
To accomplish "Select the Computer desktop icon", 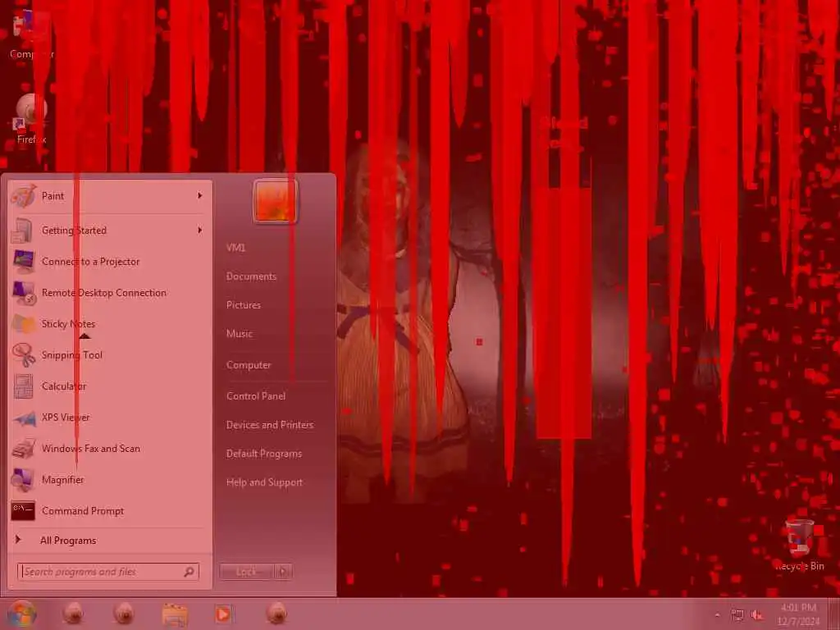I will click(31, 34).
